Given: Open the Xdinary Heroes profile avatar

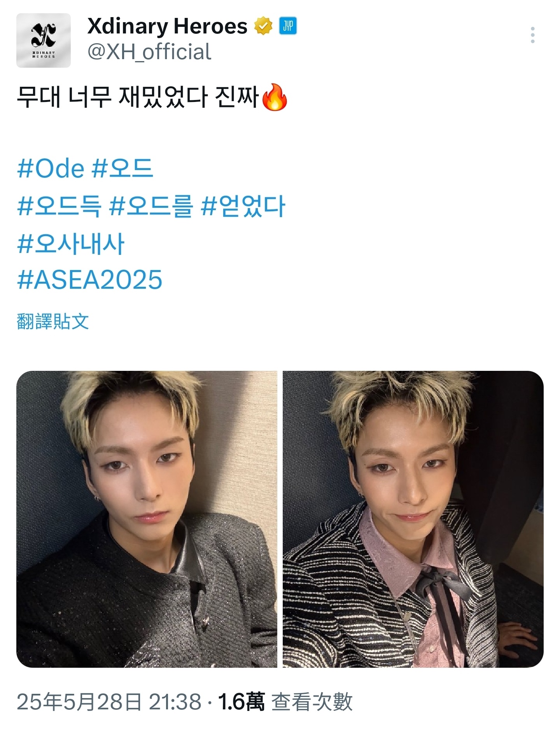Looking at the screenshot, I should 44,40.
